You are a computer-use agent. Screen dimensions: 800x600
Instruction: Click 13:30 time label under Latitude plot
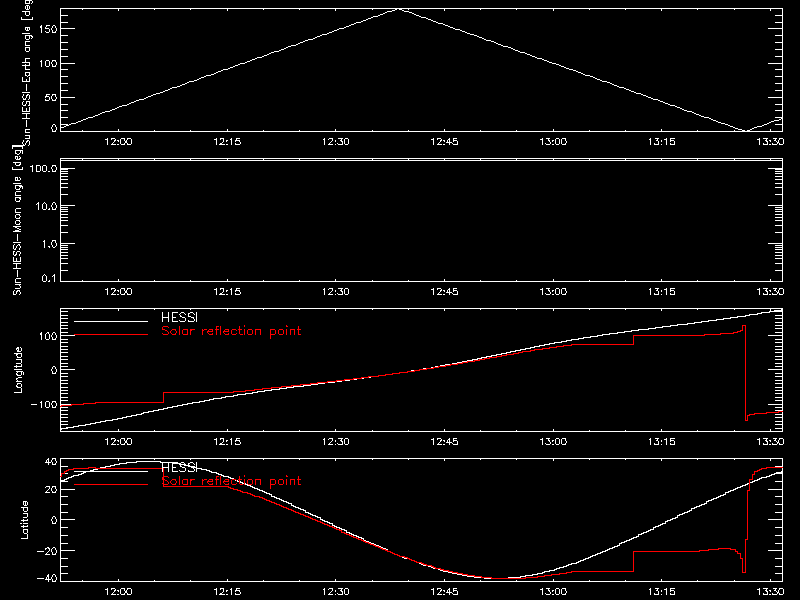coord(770,592)
